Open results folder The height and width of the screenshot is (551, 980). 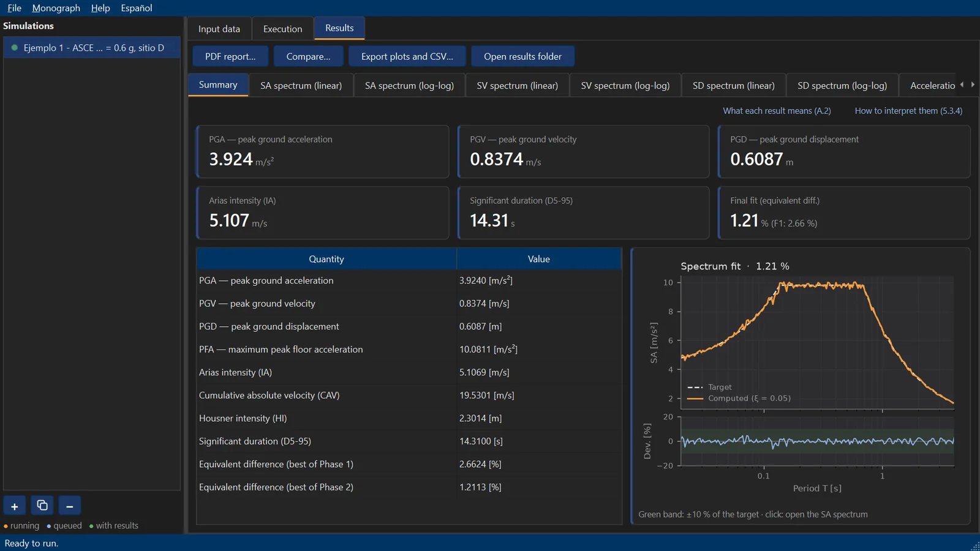522,56
